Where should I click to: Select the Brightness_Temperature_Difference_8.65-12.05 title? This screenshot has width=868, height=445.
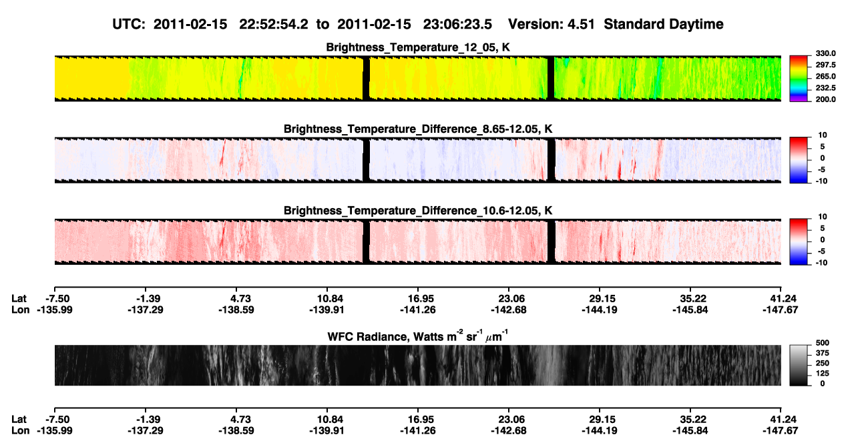[418, 129]
